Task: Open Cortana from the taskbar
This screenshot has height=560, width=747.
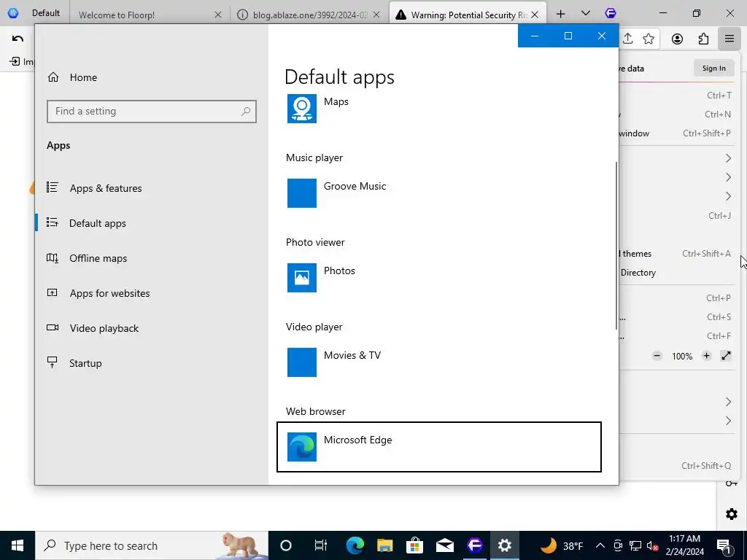Action: click(286, 545)
